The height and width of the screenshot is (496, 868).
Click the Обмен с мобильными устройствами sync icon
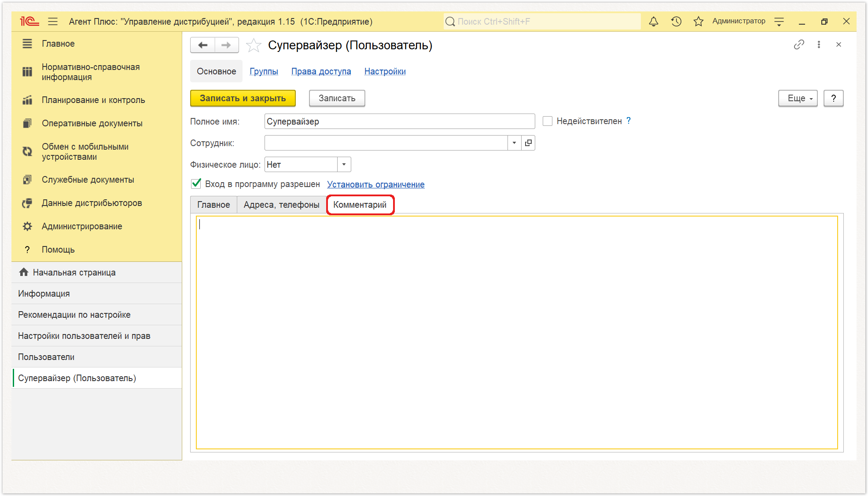click(x=27, y=151)
